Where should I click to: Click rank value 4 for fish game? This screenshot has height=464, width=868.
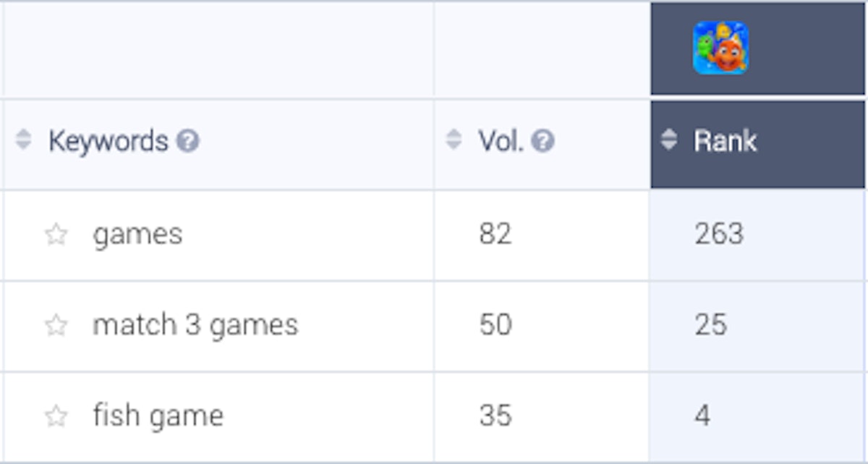[x=702, y=416]
